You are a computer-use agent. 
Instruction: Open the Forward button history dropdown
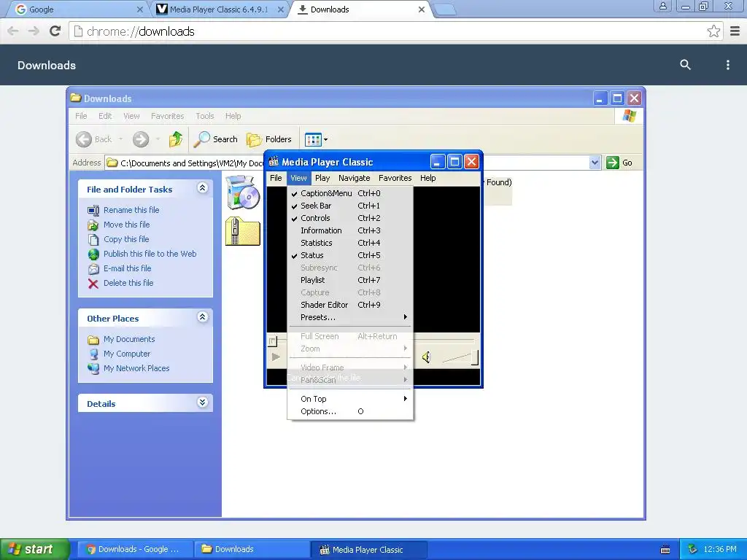click(x=158, y=139)
